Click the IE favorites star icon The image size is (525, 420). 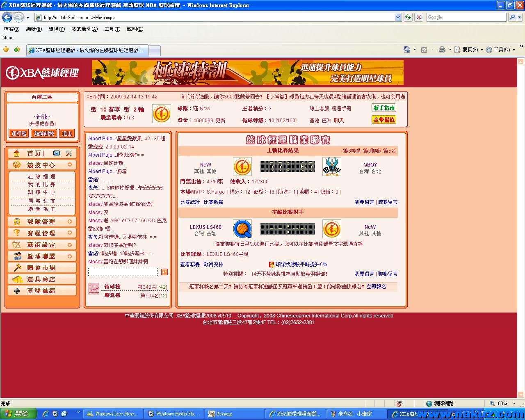click(6, 50)
